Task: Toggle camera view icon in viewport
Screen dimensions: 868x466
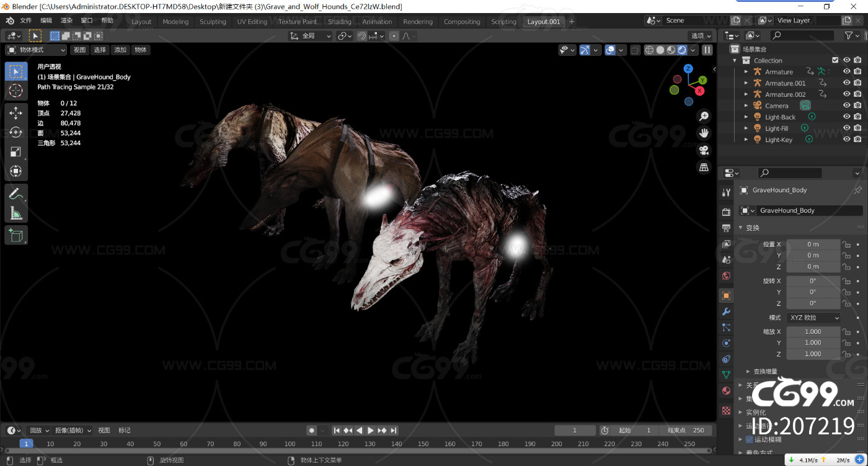Action: pos(704,150)
